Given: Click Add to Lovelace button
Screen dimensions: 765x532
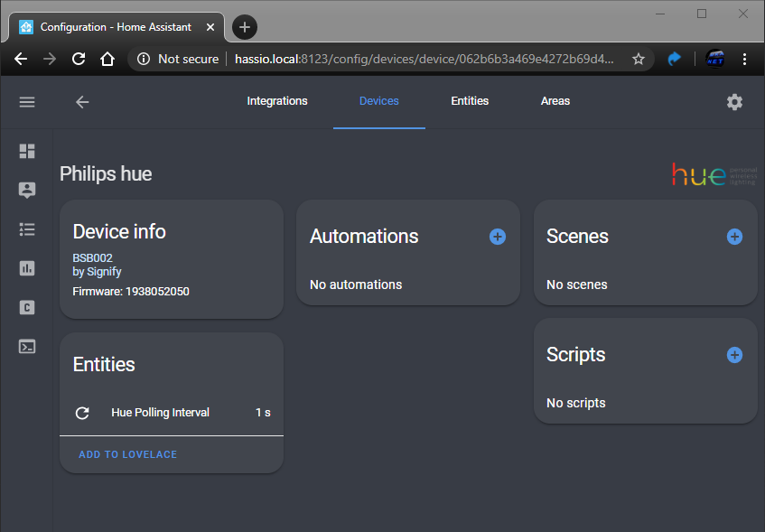Looking at the screenshot, I should point(128,454).
